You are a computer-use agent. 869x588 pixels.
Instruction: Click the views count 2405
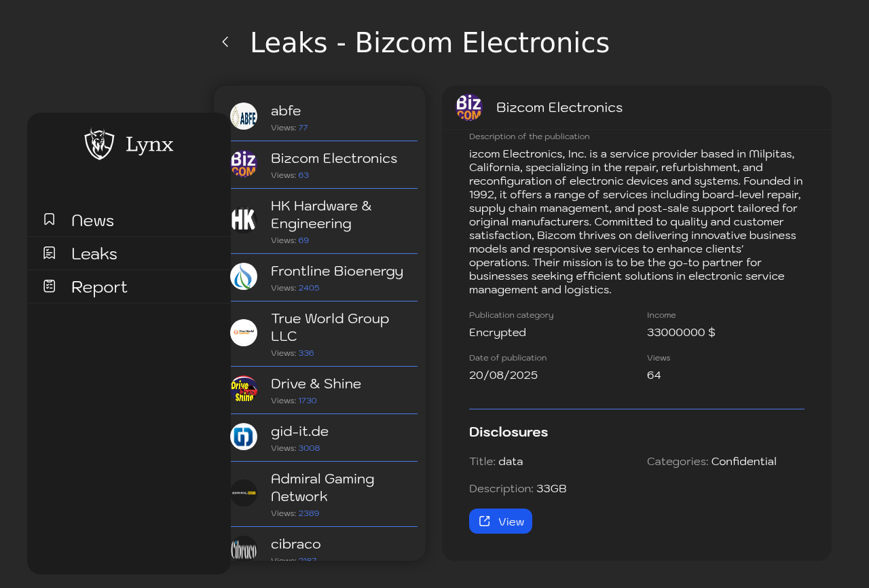click(x=309, y=288)
